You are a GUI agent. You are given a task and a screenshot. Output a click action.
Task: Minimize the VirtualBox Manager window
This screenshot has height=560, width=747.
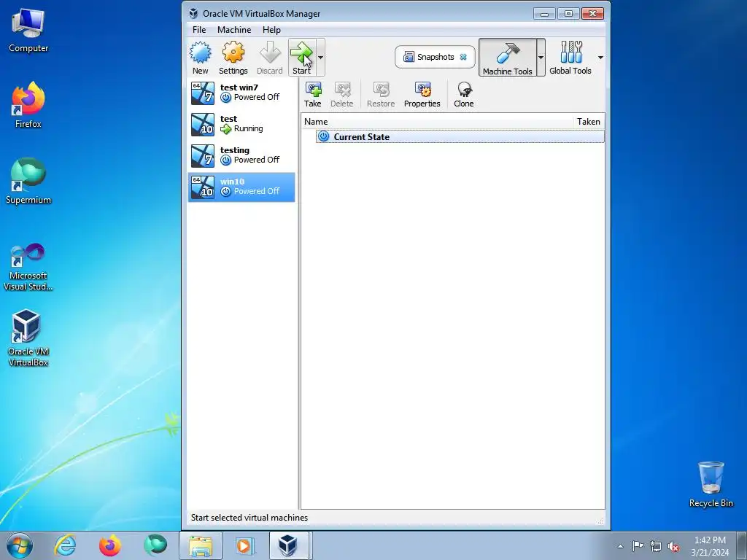click(x=544, y=14)
